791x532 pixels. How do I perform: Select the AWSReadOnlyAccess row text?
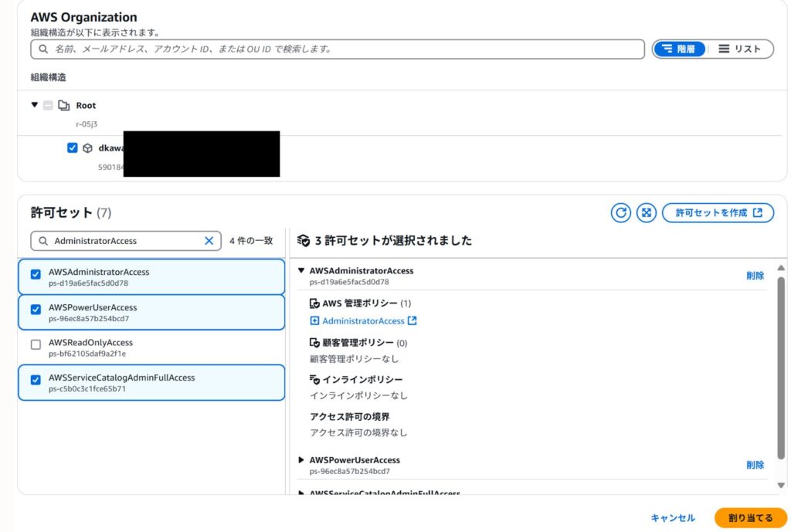pos(90,342)
